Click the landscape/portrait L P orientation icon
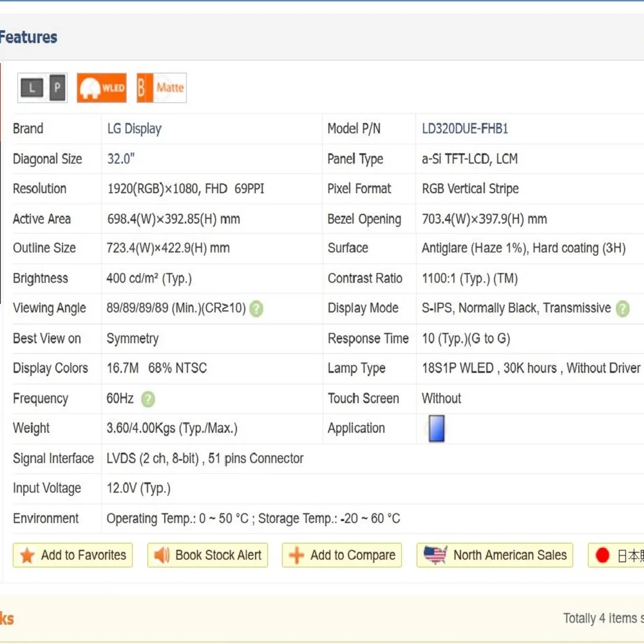Viewport: 644px width, 644px height. [x=43, y=88]
